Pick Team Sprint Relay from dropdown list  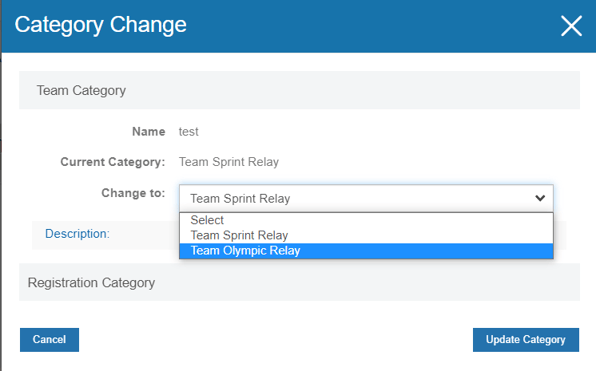click(366, 235)
